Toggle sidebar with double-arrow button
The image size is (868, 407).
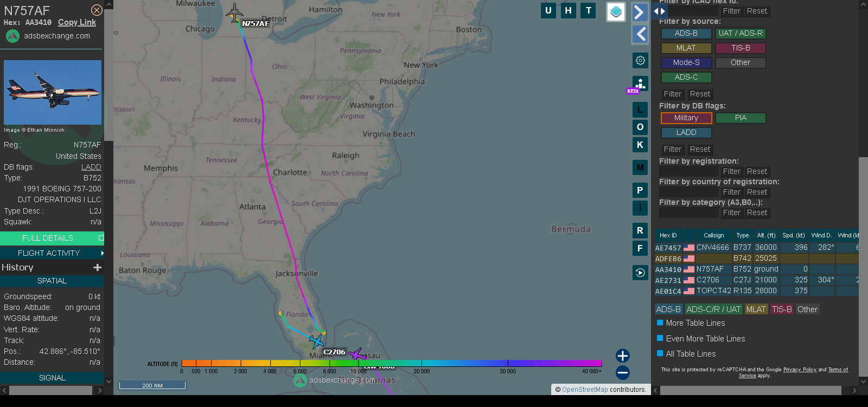[x=659, y=11]
